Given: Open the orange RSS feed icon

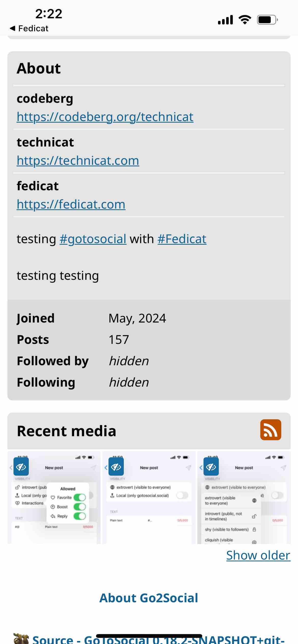Looking at the screenshot, I should 270,430.
